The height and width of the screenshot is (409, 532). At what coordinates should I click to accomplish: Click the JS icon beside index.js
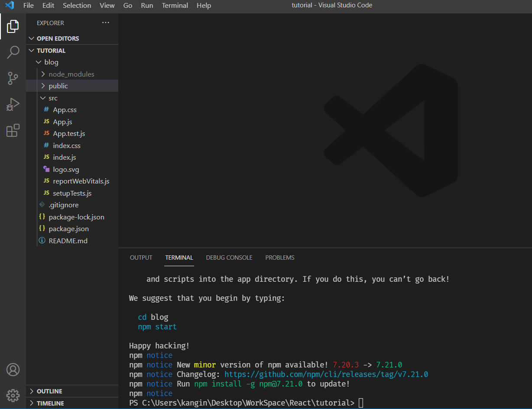point(46,157)
